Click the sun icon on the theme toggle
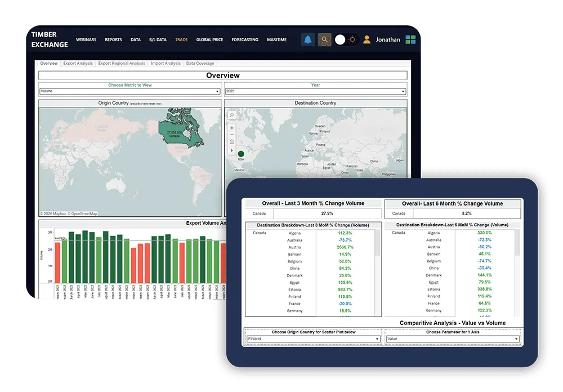The image size is (563, 392). pos(352,39)
